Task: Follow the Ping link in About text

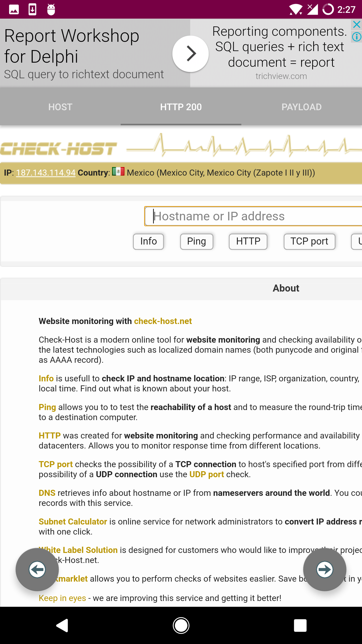Action: pyautogui.click(x=47, y=407)
